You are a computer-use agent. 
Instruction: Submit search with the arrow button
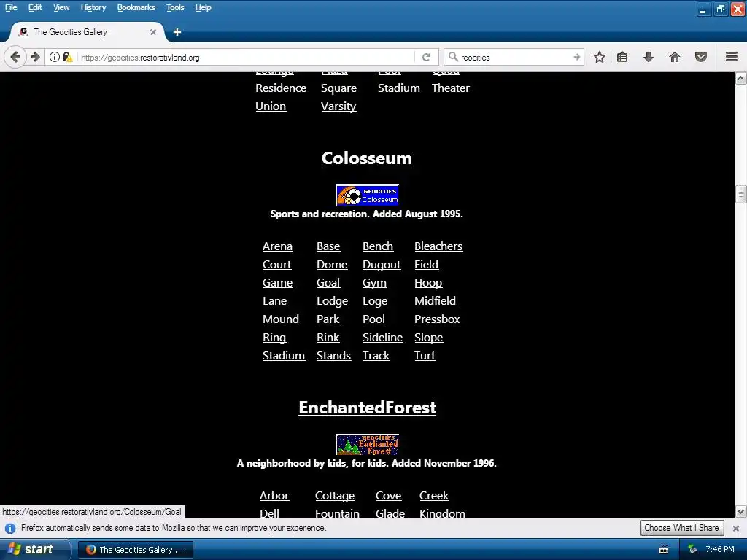click(x=576, y=57)
